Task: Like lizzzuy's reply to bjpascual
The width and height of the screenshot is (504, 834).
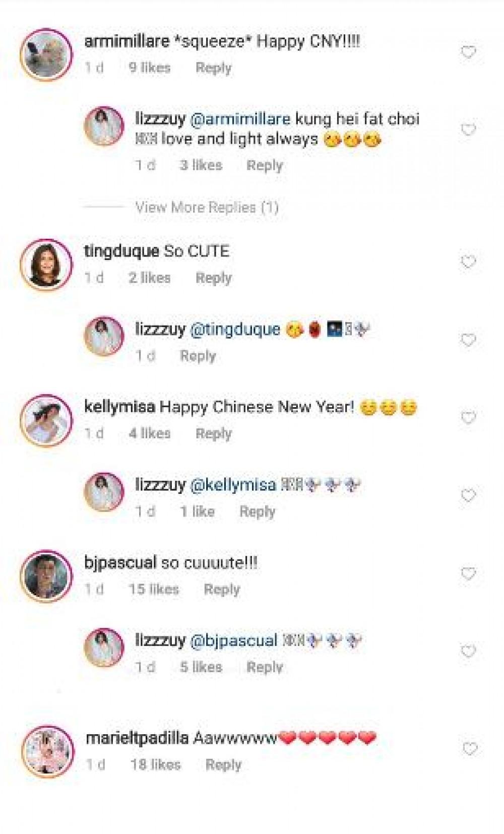Action: click(x=469, y=651)
